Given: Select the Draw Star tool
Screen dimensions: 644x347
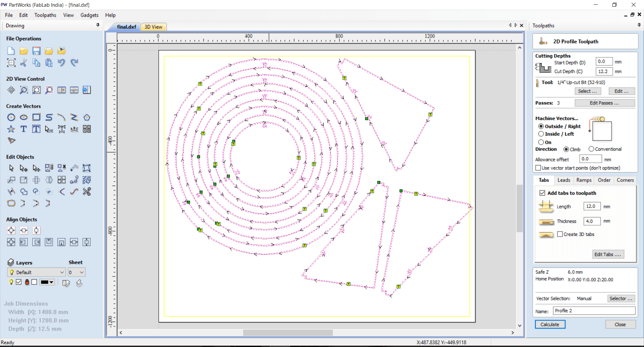Looking at the screenshot, I should 11,129.
